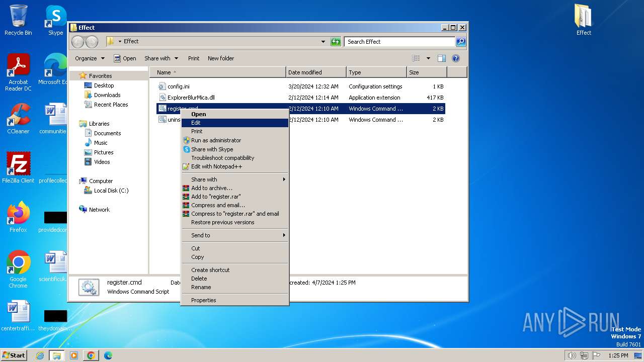This screenshot has width=644, height=362.
Task: Select Add to archive...
Action: [x=235, y=188]
